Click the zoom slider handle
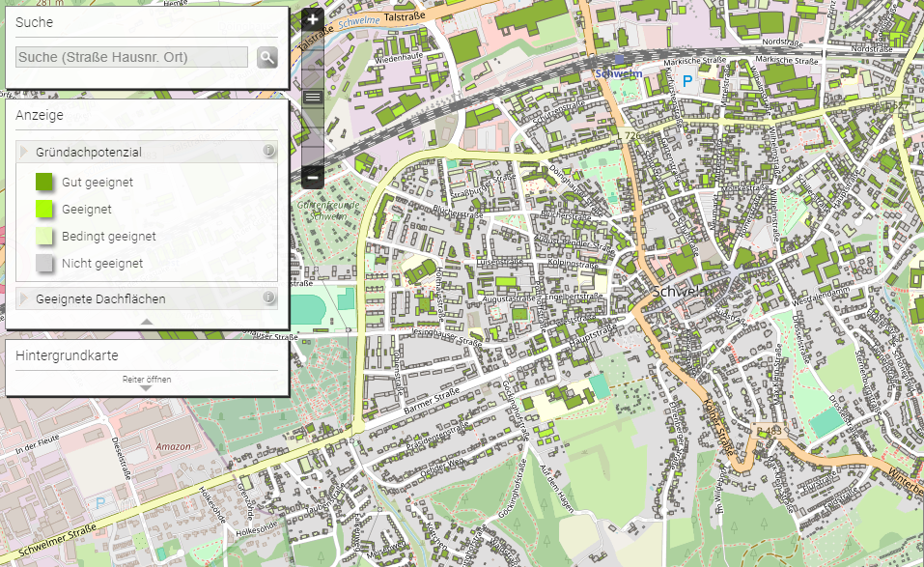The width and height of the screenshot is (924, 567). coord(312,97)
